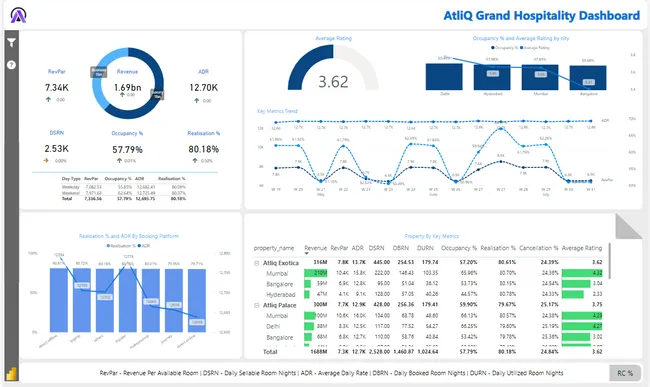Open the filter pane funnel icon
The width and height of the screenshot is (650, 387).
(12, 42)
